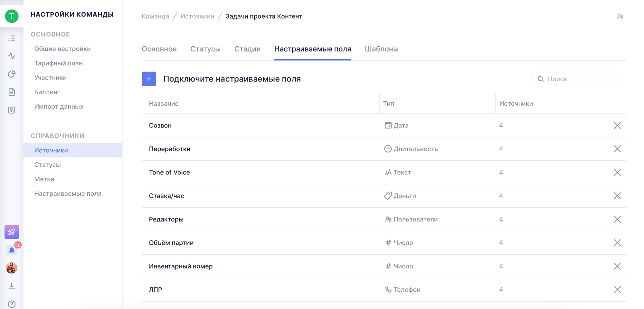Viewport: 644px width, 309px height.
Task: Click the Команда breadcrumb link
Action: tap(155, 16)
